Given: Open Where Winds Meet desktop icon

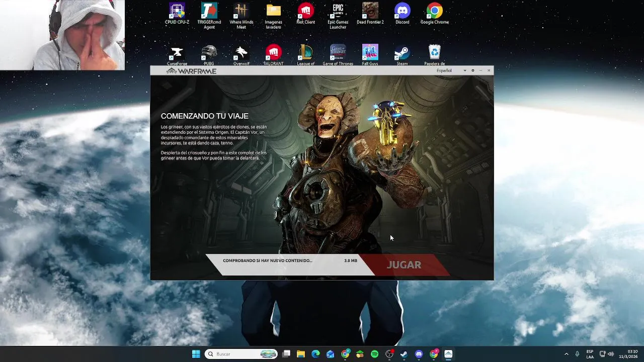Looking at the screenshot, I should click(x=242, y=16).
